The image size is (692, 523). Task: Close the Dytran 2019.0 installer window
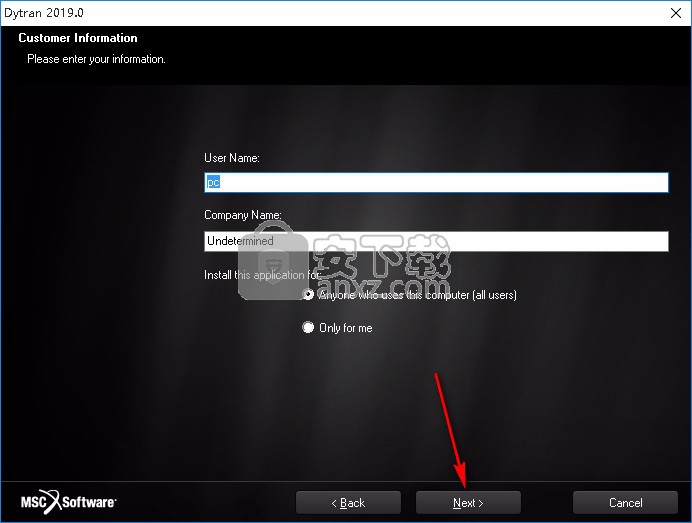coord(676,13)
